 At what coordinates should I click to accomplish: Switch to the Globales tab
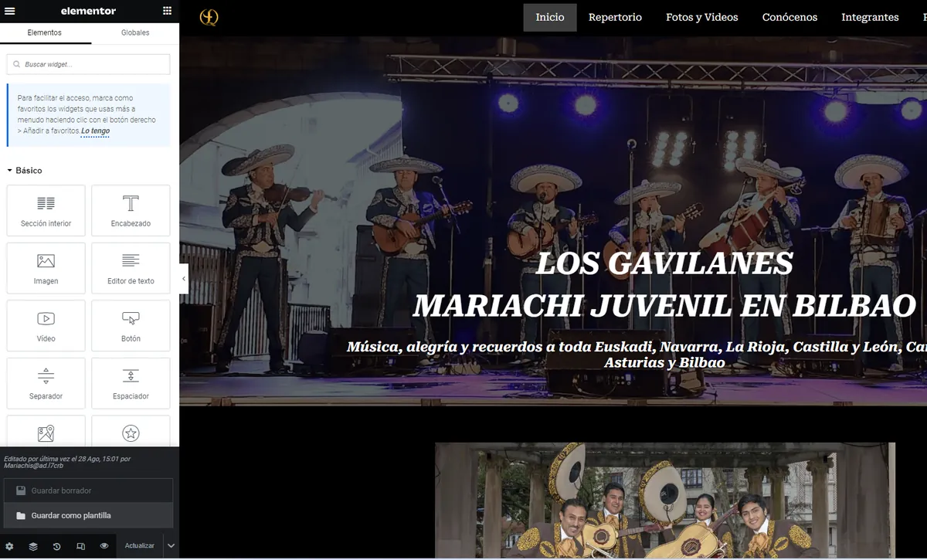[135, 32]
